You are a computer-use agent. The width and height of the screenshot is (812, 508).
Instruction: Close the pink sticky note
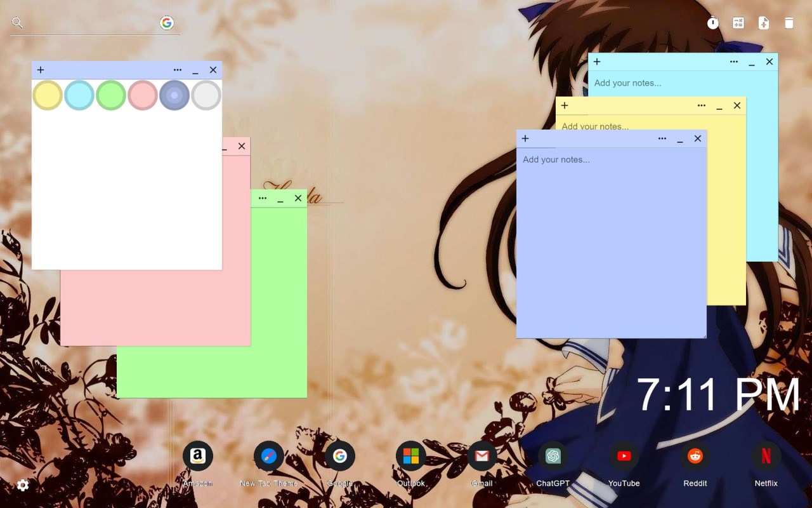pos(242,146)
